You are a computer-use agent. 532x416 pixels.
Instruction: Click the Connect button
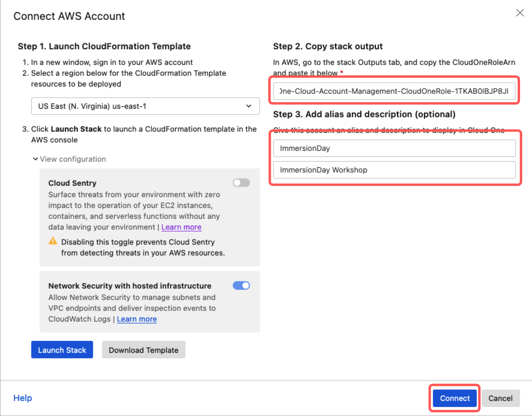(455, 398)
